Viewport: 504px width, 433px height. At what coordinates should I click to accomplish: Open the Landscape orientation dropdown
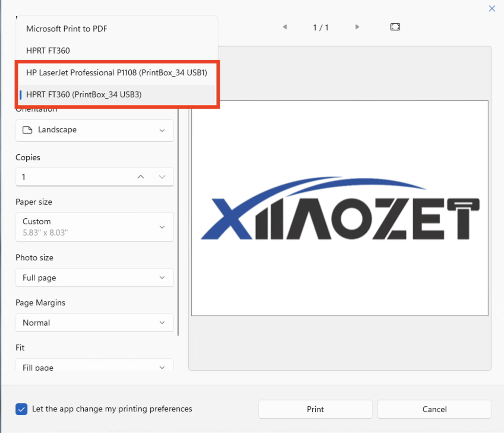94,130
